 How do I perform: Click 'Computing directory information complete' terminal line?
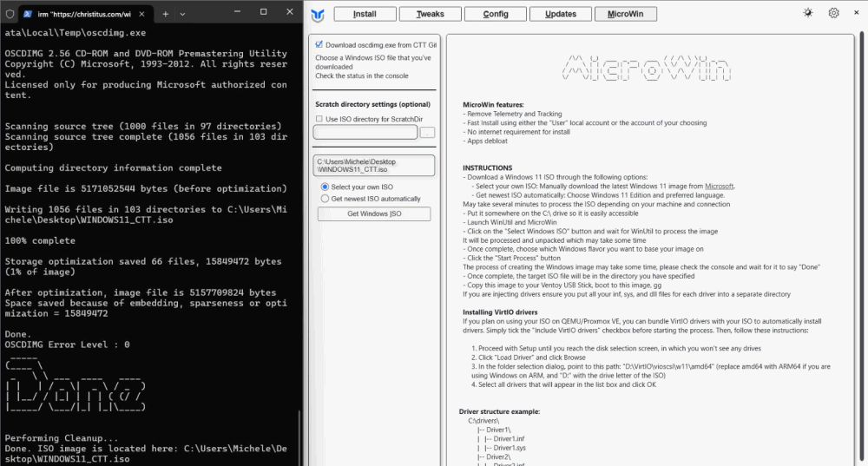(x=114, y=167)
